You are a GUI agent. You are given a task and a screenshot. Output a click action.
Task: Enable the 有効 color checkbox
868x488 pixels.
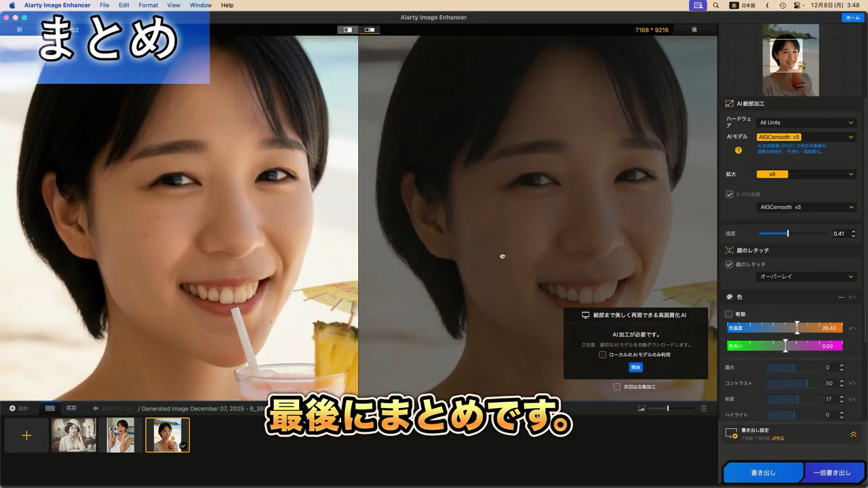[729, 314]
